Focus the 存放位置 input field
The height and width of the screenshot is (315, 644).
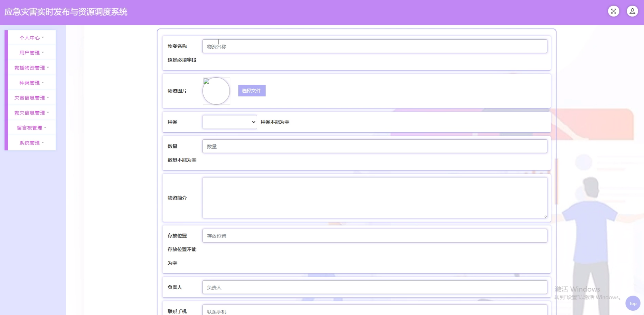tap(374, 236)
